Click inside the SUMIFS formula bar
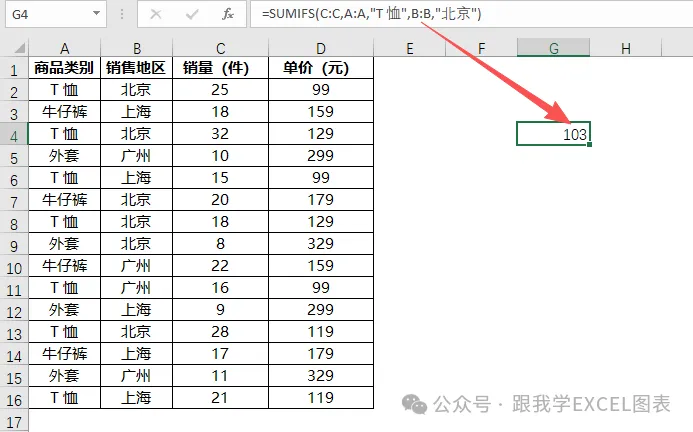This screenshot has width=693, height=432. pyautogui.click(x=471, y=14)
